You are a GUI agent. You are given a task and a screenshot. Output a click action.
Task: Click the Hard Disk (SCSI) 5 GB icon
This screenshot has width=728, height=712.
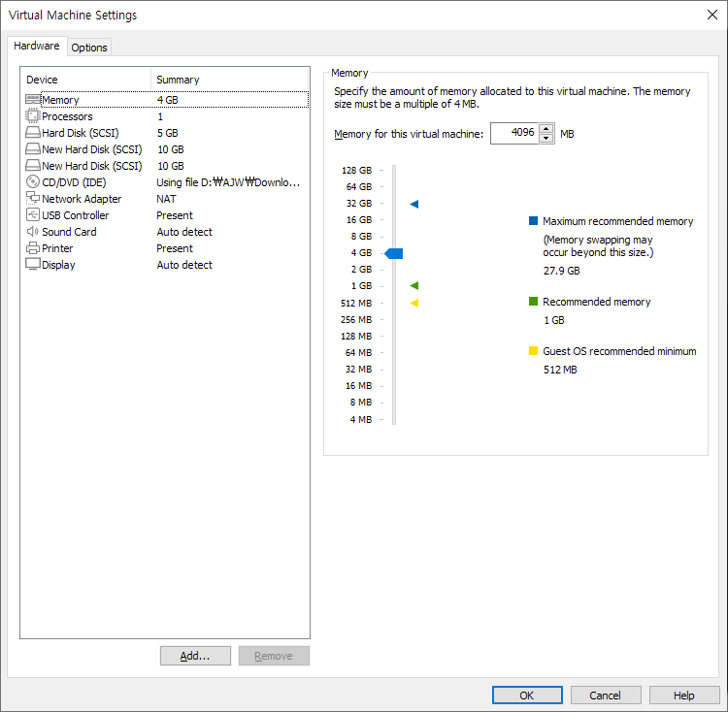[x=32, y=133]
